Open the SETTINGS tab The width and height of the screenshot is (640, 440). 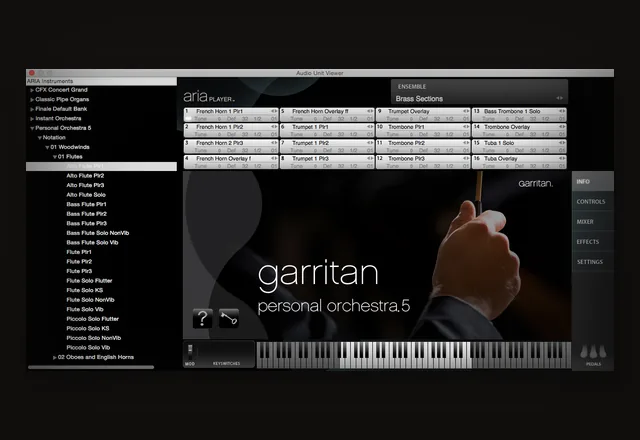click(x=593, y=262)
